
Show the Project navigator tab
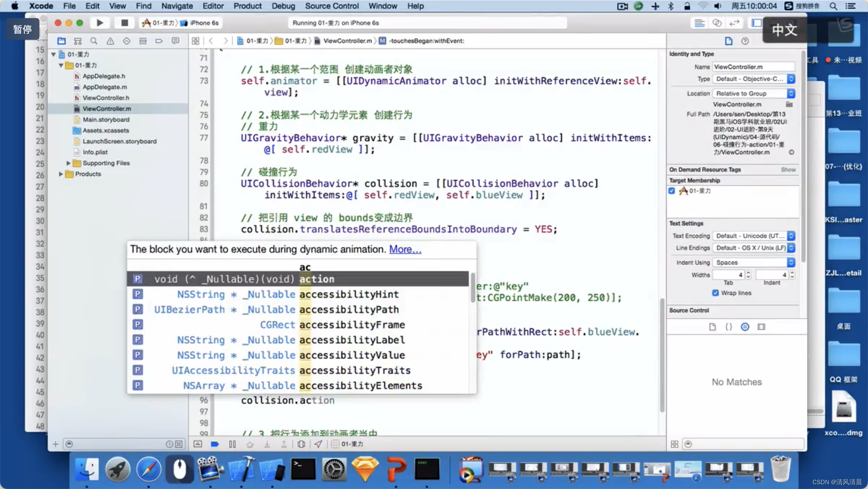point(61,41)
